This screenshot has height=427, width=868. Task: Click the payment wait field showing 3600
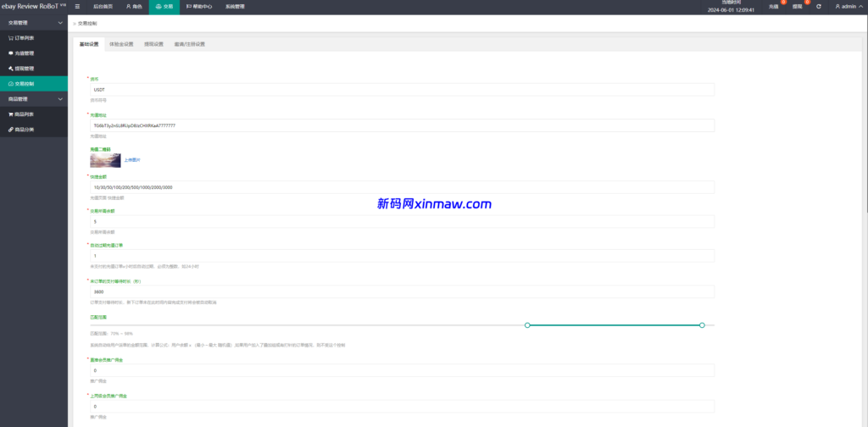403,291
